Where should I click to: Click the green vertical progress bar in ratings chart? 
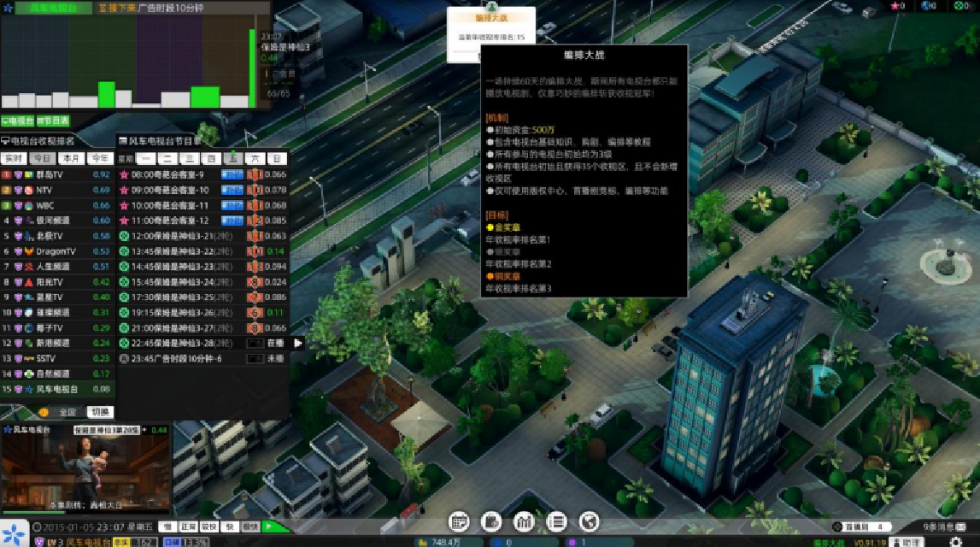point(252,68)
